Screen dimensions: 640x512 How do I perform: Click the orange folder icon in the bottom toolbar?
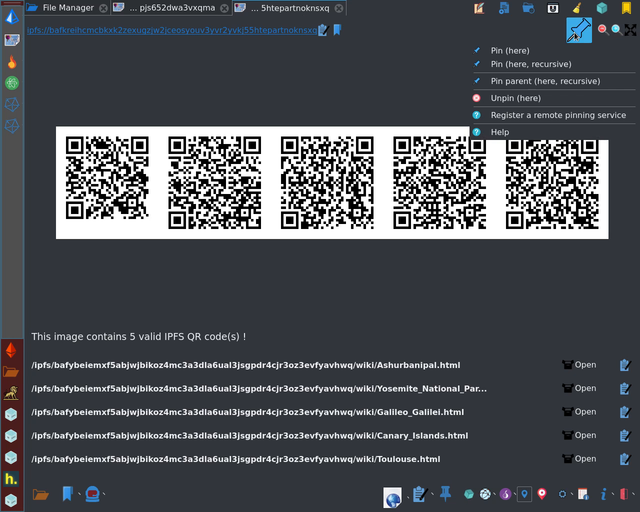41,494
